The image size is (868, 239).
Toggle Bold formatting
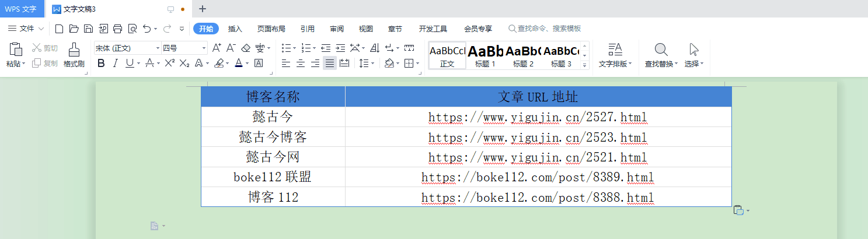[x=101, y=63]
